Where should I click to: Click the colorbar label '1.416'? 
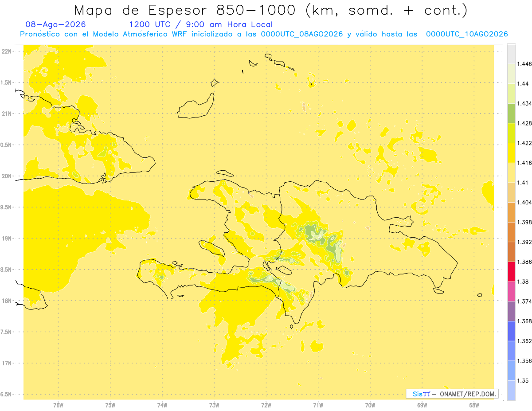coord(524,163)
